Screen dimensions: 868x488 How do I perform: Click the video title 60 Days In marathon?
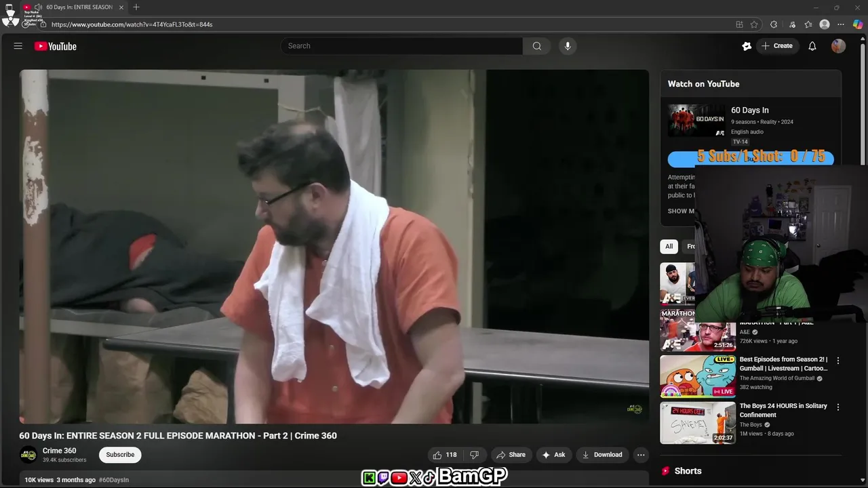178,436
